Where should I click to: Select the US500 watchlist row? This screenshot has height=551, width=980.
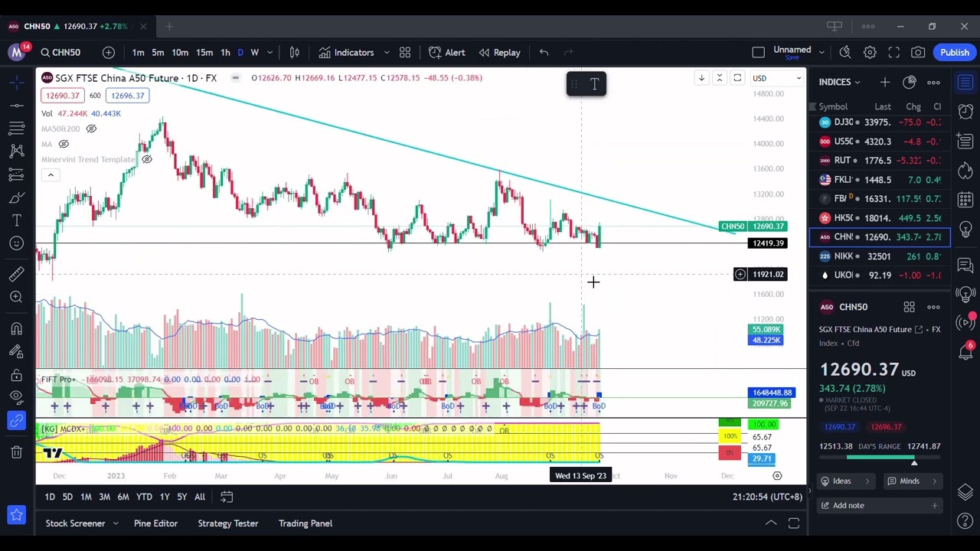click(880, 142)
